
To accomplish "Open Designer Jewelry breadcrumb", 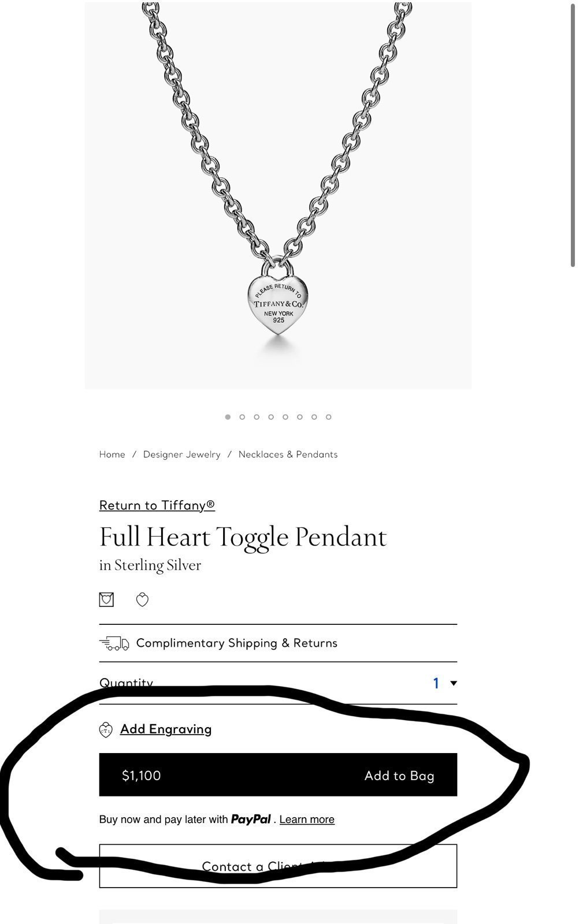I will [182, 454].
